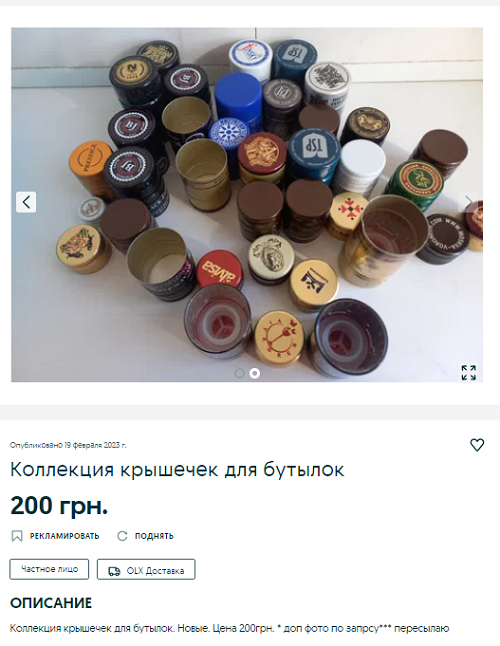Image resolution: width=500 pixels, height=646 pixels.
Task: Click the ОПИСАНИЕ section heading
Action: 51,603
